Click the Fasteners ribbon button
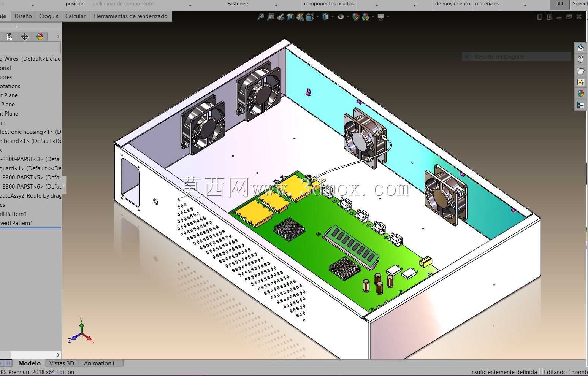Screen dimensions: 588x376 (x=238, y=3)
